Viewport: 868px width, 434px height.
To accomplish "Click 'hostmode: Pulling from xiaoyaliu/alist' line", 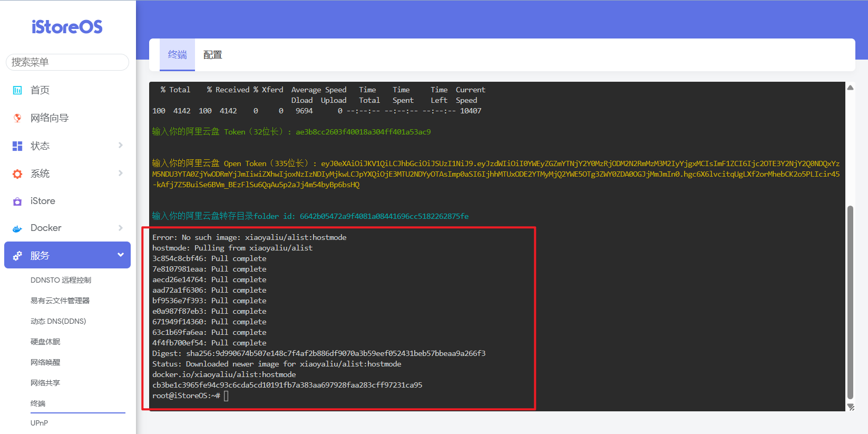I will (232, 248).
